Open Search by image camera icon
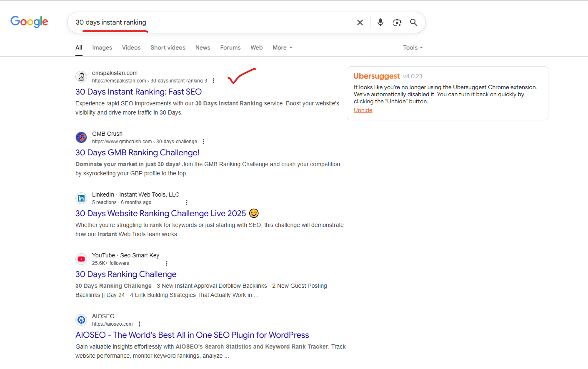Screen dimensions: 588x369 (x=397, y=22)
